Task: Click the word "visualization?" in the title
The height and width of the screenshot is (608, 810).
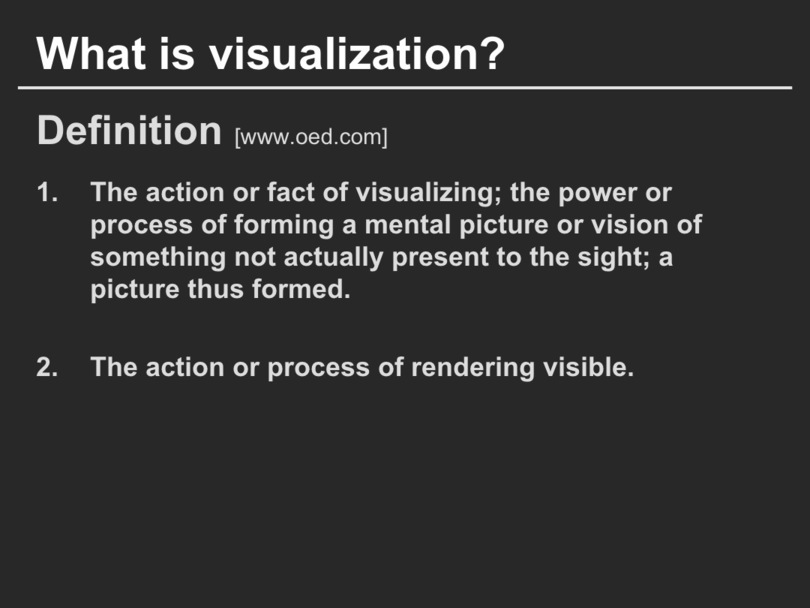Action: click(357, 53)
